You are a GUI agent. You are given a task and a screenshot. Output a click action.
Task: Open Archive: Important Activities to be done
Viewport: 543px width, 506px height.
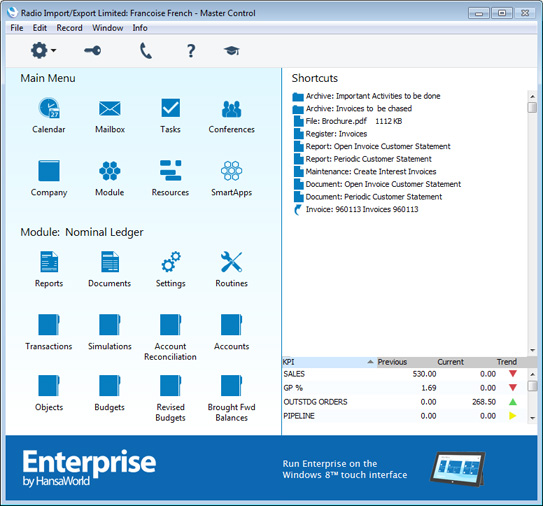coord(366,96)
